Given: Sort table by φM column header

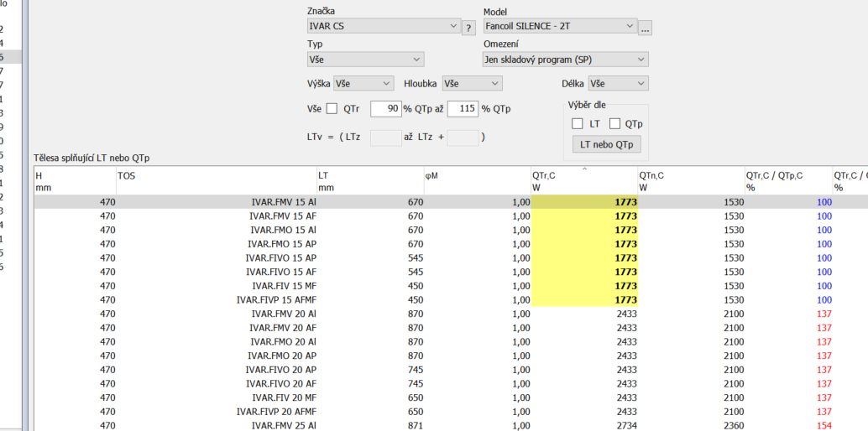Looking at the screenshot, I should click(478, 181).
